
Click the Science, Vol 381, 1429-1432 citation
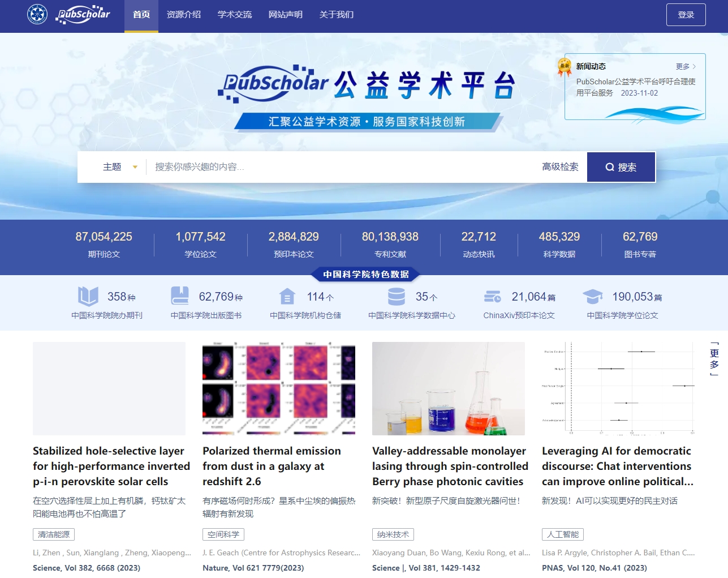(426, 568)
